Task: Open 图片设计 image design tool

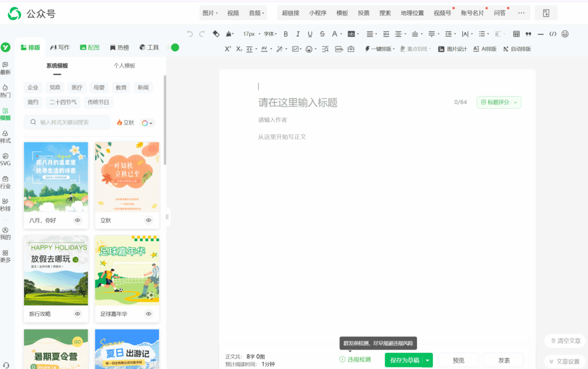Action: point(452,49)
